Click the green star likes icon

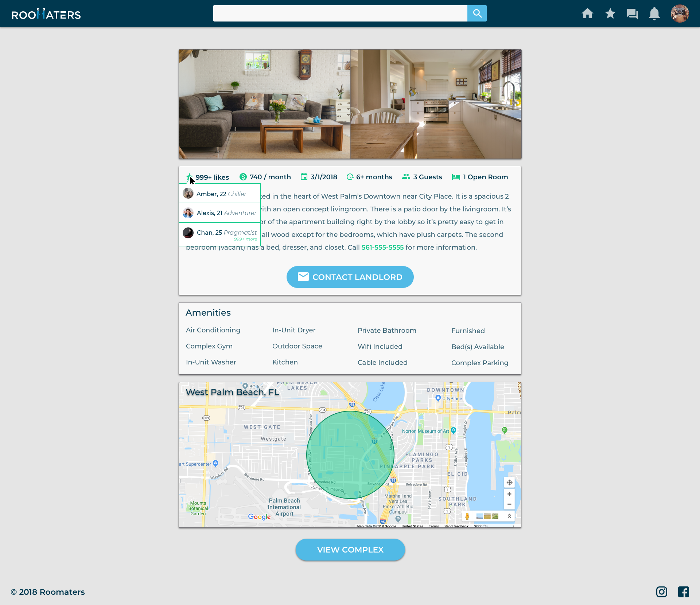tap(189, 177)
